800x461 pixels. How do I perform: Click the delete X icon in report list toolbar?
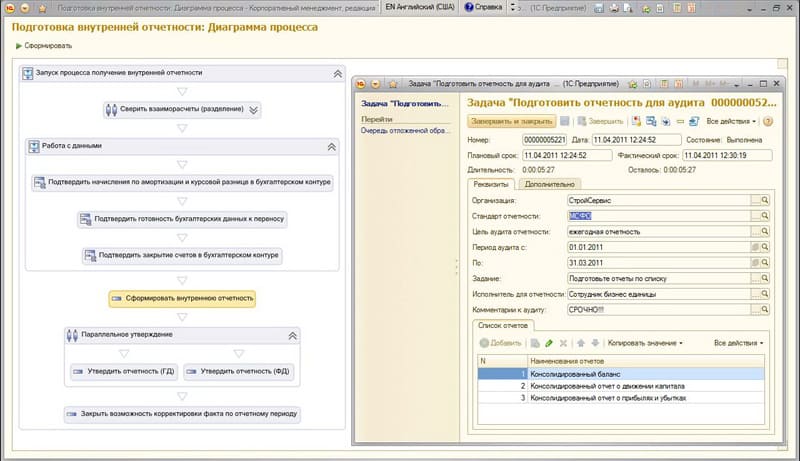pyautogui.click(x=563, y=343)
